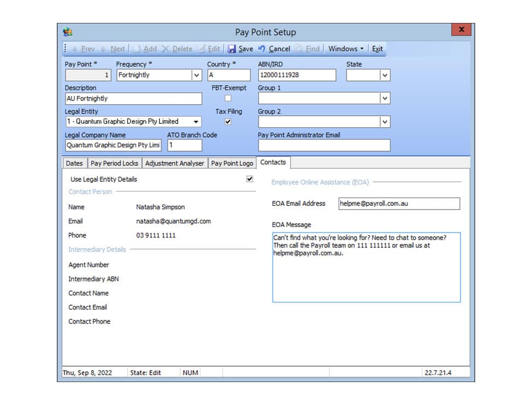Click the Save toolbar icon

tap(232, 49)
